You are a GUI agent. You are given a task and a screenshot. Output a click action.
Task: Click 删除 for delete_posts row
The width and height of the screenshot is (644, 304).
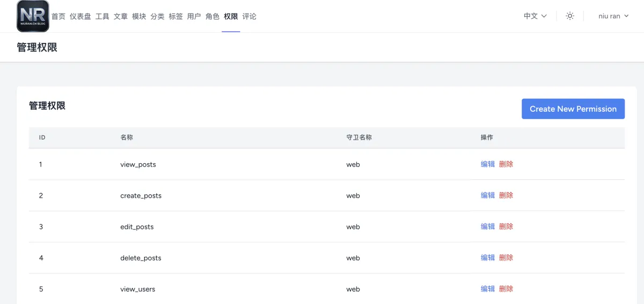(x=506, y=258)
